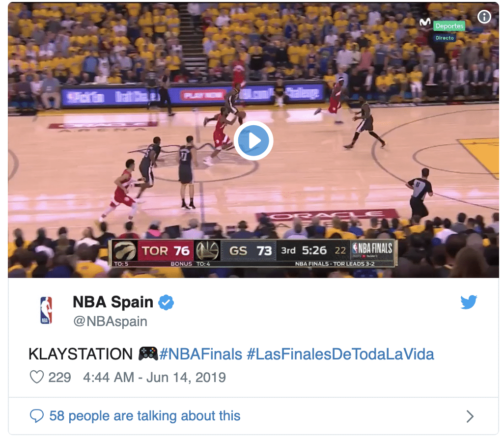Click the Movistar Deportes logo overlay

(442, 30)
